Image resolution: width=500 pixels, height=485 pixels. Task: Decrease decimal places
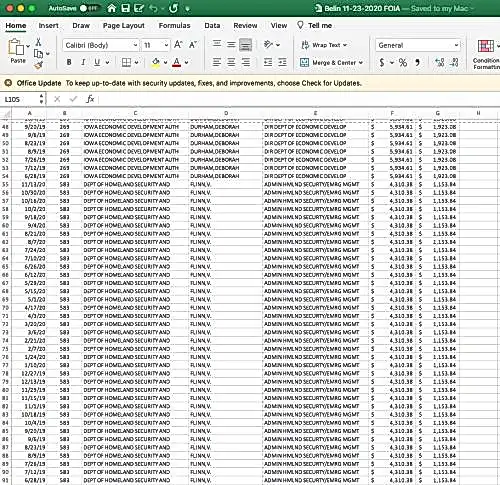pyautogui.click(x=454, y=62)
